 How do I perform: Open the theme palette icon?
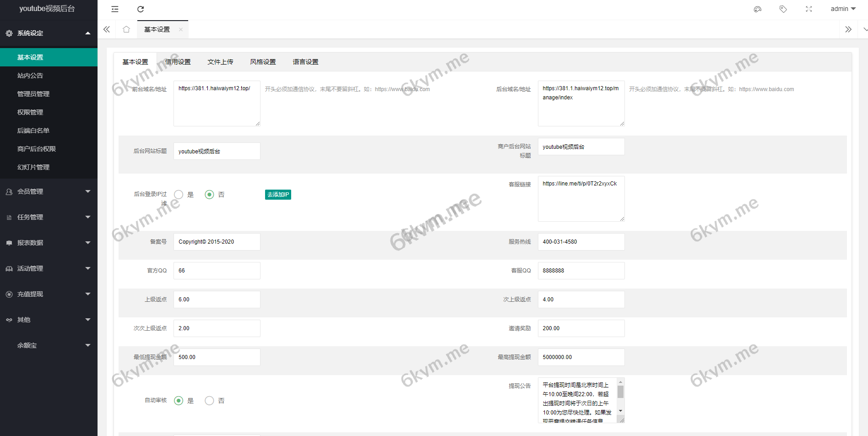(758, 9)
